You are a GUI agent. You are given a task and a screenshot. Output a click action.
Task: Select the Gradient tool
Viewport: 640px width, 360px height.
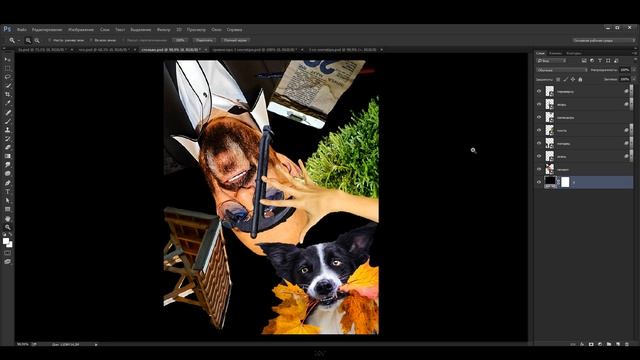[x=7, y=156]
